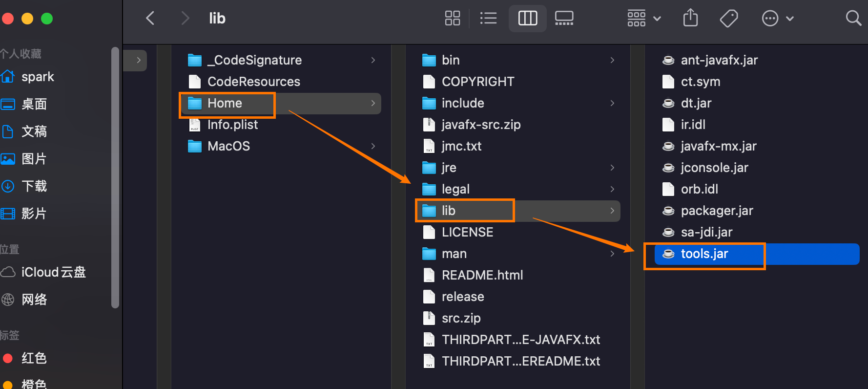Open the action ellipsis menu
Viewport: 868px width, 389px height.
pos(777,19)
